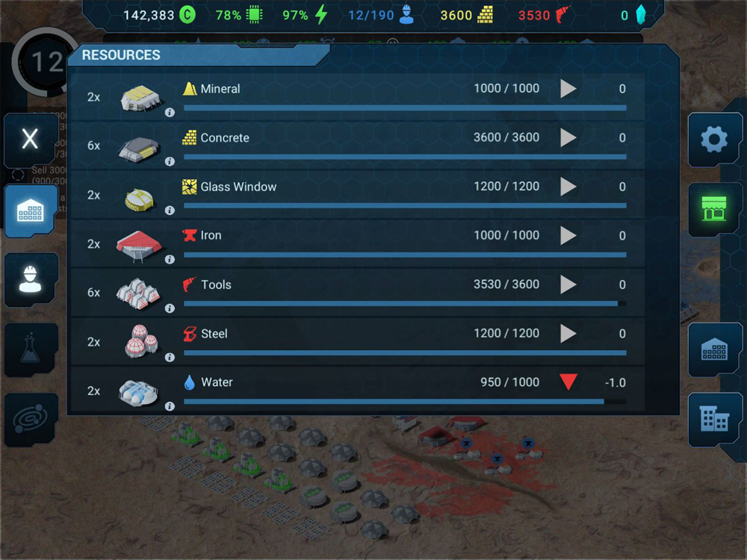Close the resources panel with X
This screenshot has height=560, width=747.
pyautogui.click(x=31, y=139)
